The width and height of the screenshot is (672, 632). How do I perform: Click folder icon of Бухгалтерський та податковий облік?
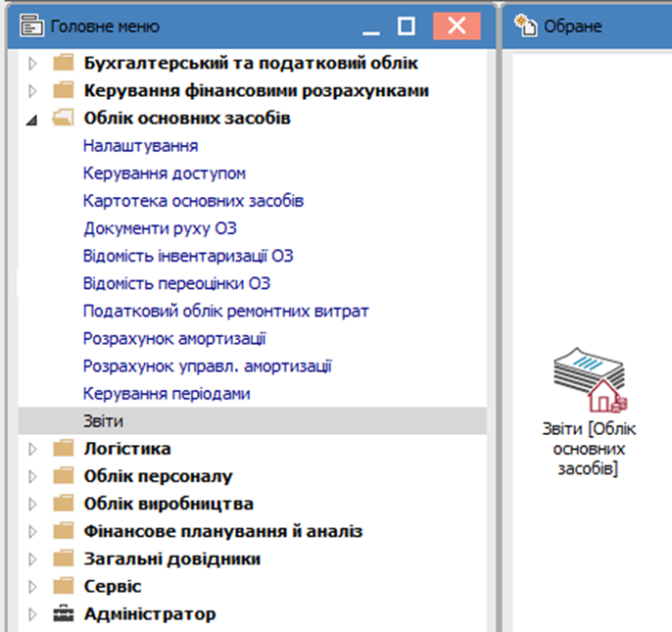click(64, 63)
